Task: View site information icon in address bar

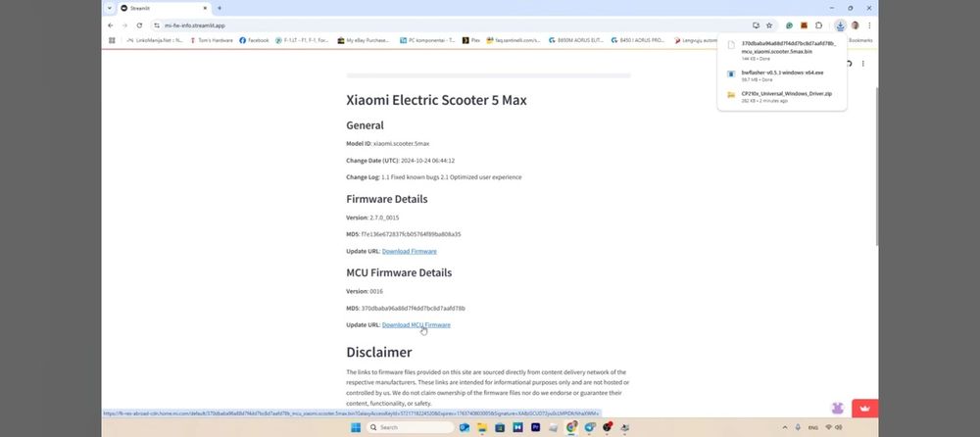Action: 157,25
